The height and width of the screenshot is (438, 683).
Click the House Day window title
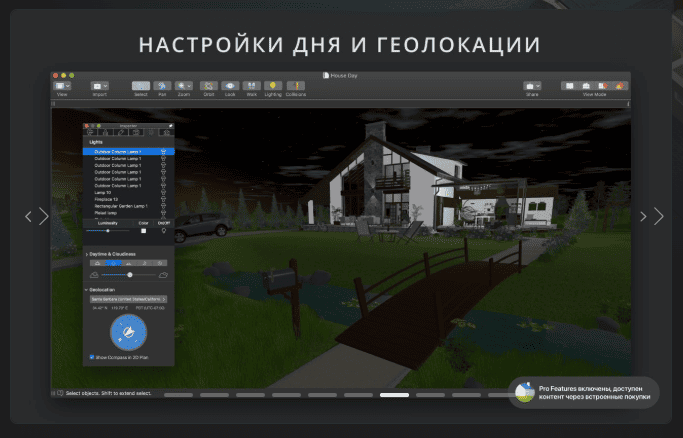pos(344,75)
